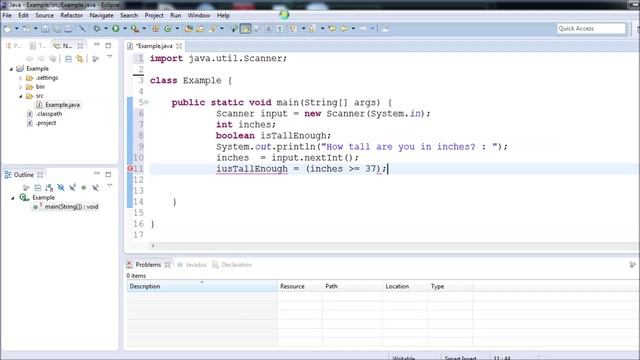Open the File menu
This screenshot has width=640, height=360.
tap(7, 16)
